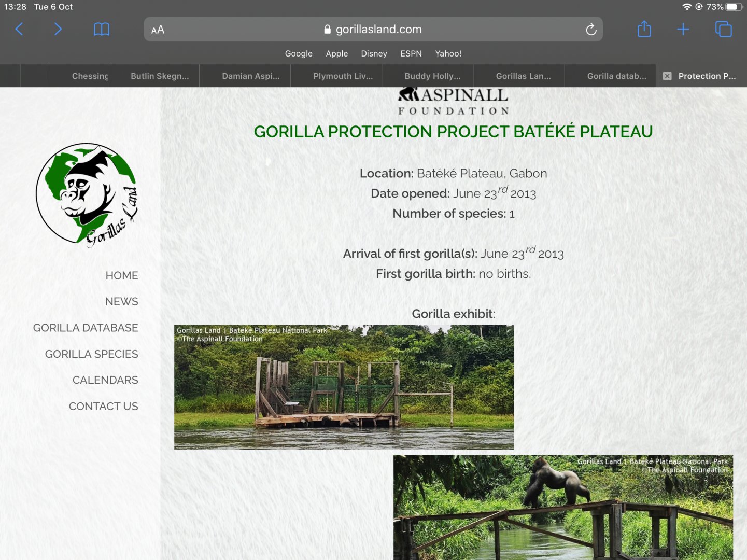Tap the Gorillas Land logo

pos(87,193)
